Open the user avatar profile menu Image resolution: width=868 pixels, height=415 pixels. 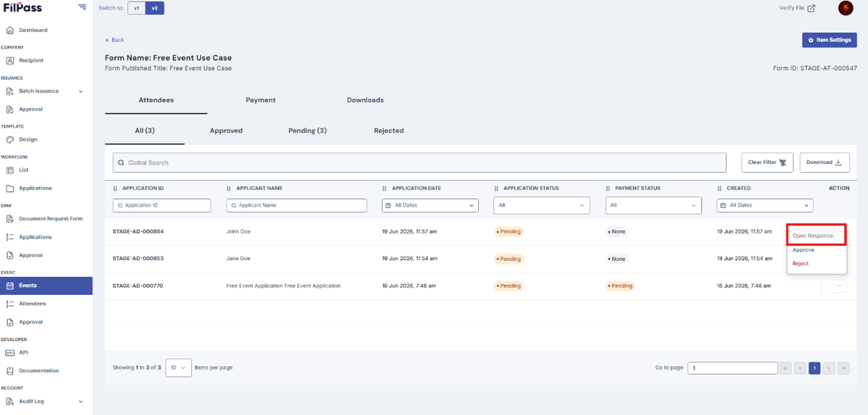(846, 8)
